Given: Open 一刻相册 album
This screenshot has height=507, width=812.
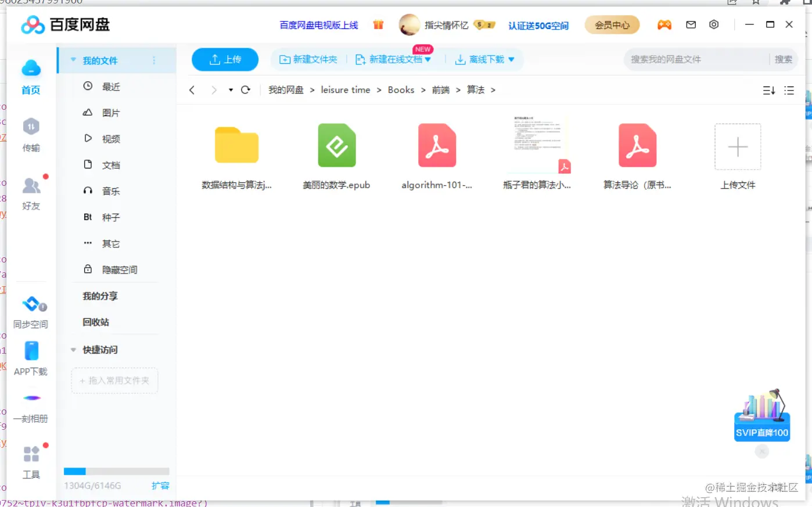Looking at the screenshot, I should (x=31, y=398).
